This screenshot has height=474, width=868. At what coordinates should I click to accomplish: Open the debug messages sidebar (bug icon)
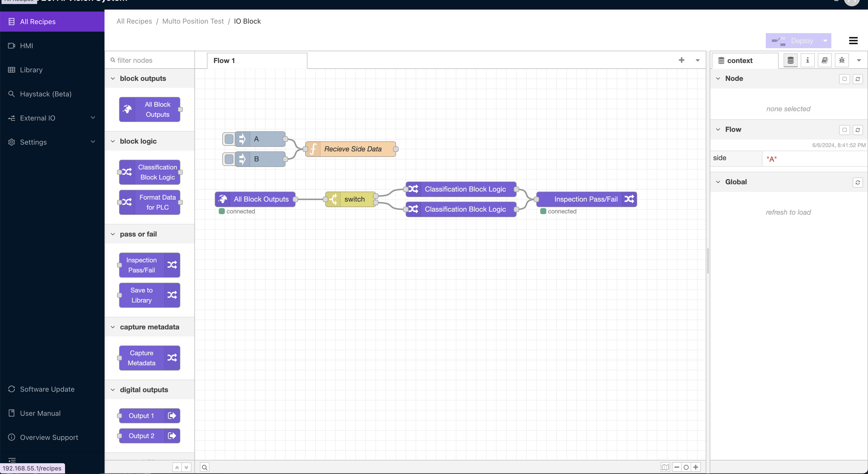(841, 60)
